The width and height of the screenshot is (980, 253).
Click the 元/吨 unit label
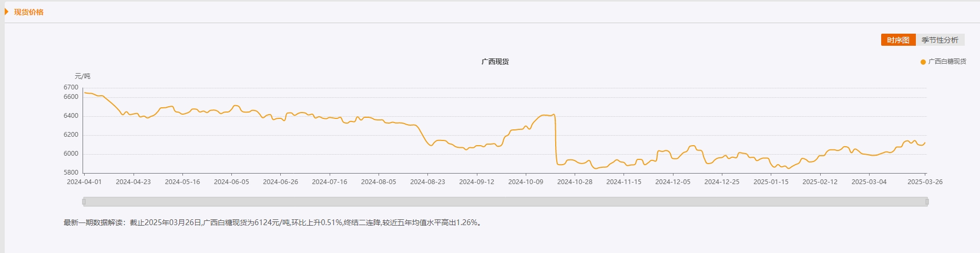[82, 76]
